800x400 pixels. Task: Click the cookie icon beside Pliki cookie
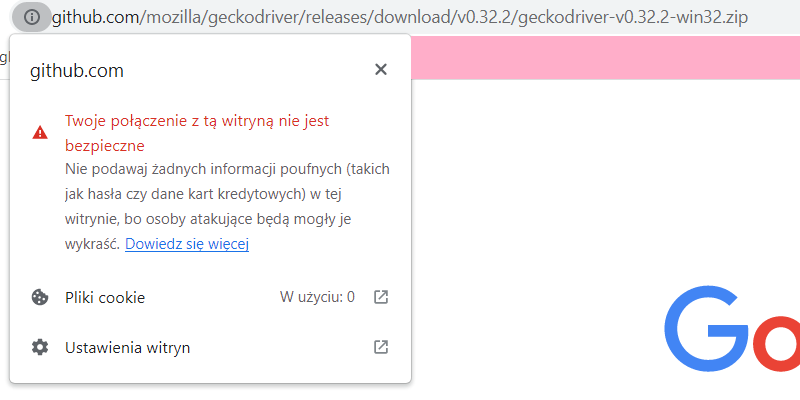click(x=40, y=297)
